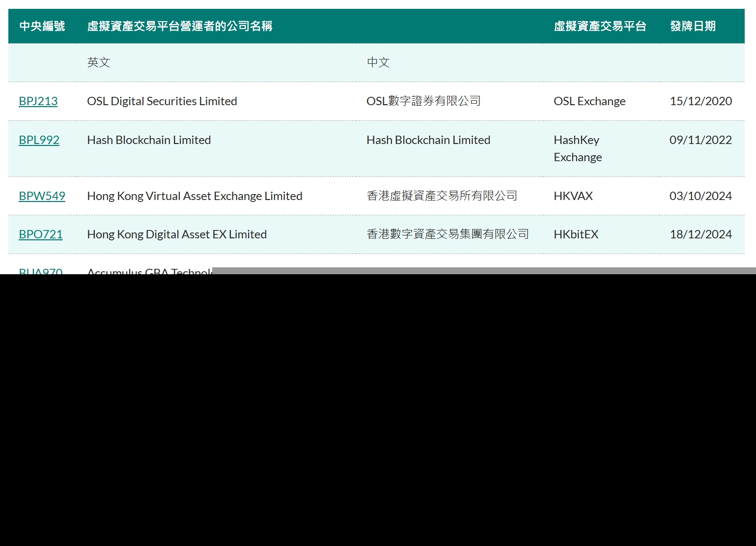Select 香港數字資產交易集團有限公司 cell
The image size is (756, 546).
pos(448,234)
